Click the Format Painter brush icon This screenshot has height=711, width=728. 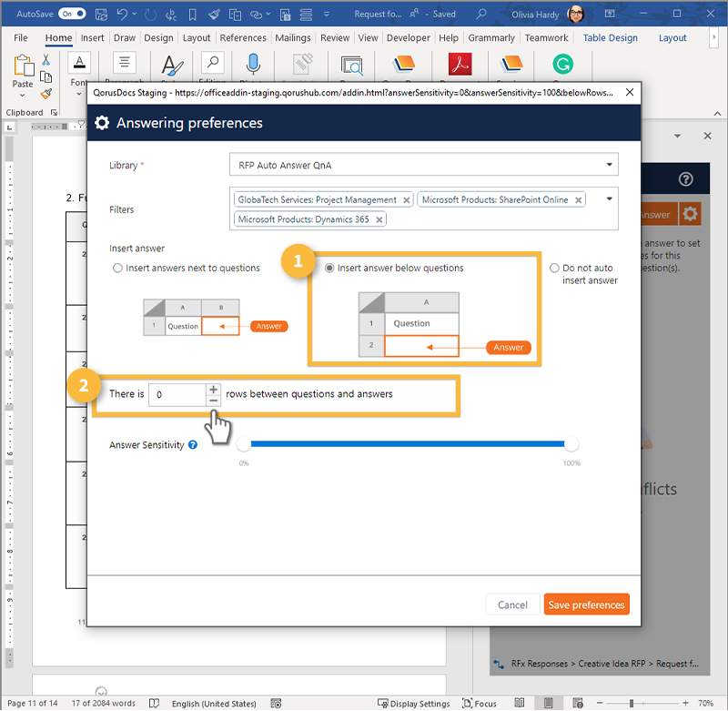pyautogui.click(x=45, y=95)
